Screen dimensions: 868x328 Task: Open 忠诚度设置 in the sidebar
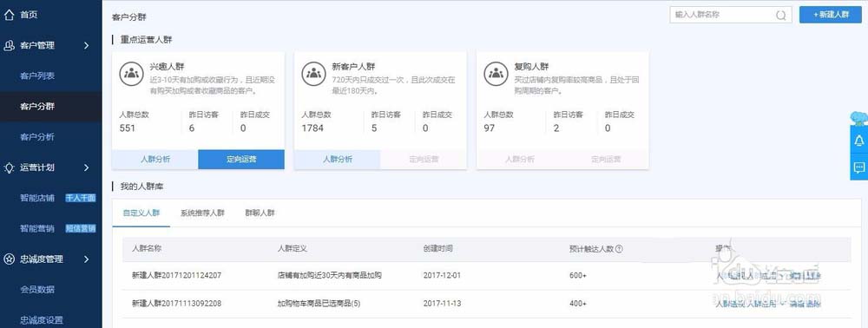click(x=42, y=319)
